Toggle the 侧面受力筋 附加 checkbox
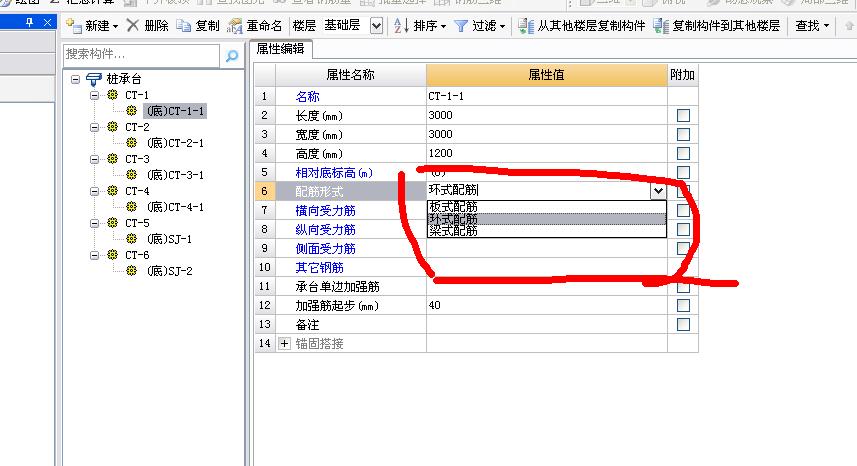This screenshot has height=466, width=857. click(683, 249)
